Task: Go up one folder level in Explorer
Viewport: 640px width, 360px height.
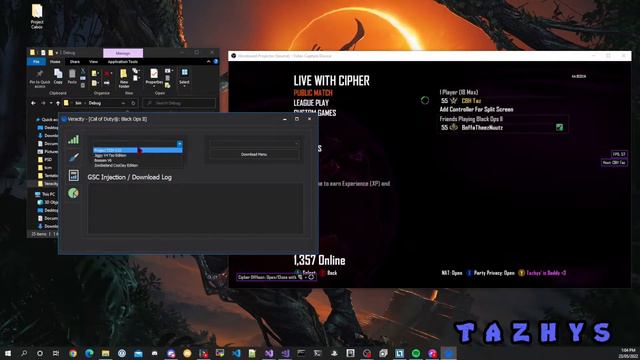Action: [58, 103]
